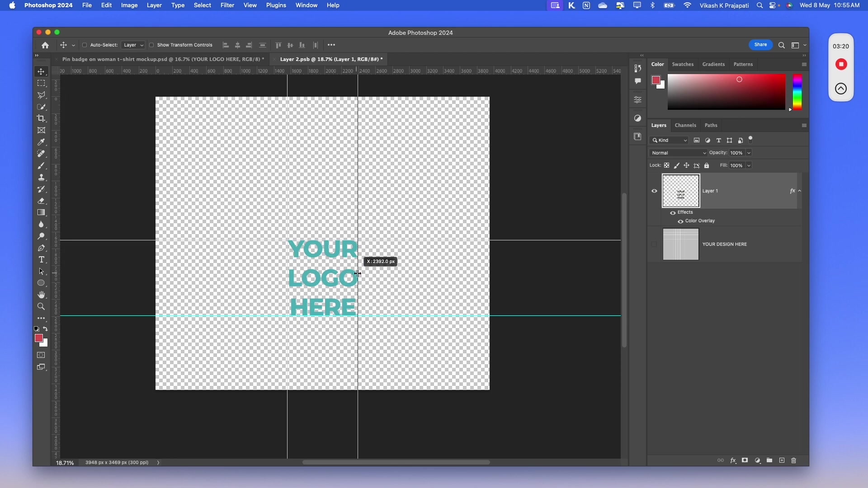Delete the selected layer via trash icon
Screen dimensions: 868x488
point(794,460)
